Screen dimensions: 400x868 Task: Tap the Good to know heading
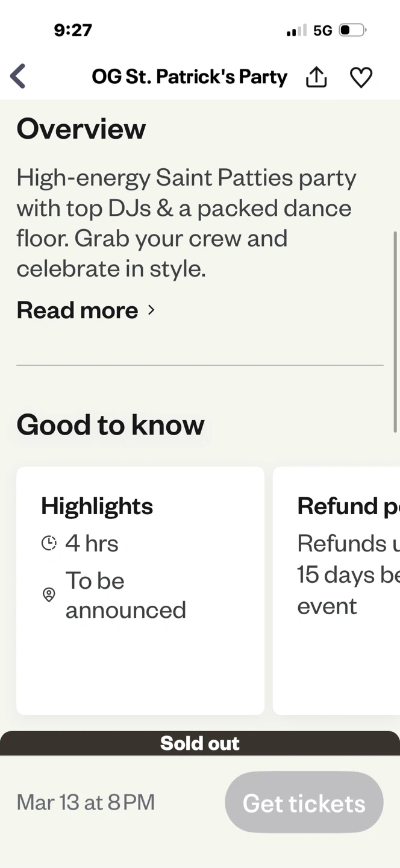(x=110, y=424)
